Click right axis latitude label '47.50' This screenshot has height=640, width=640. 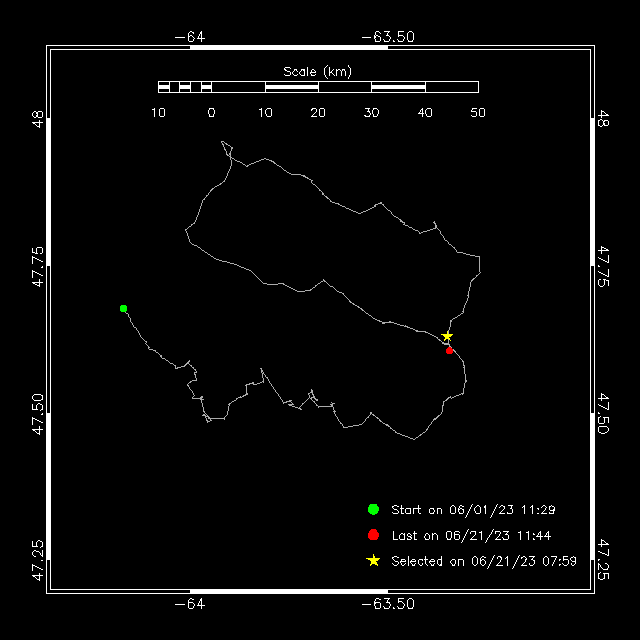(x=603, y=413)
